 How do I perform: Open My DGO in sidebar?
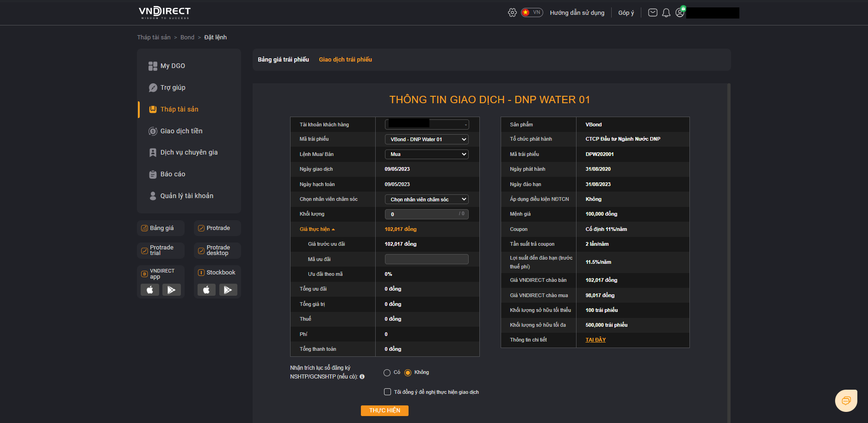173,66
